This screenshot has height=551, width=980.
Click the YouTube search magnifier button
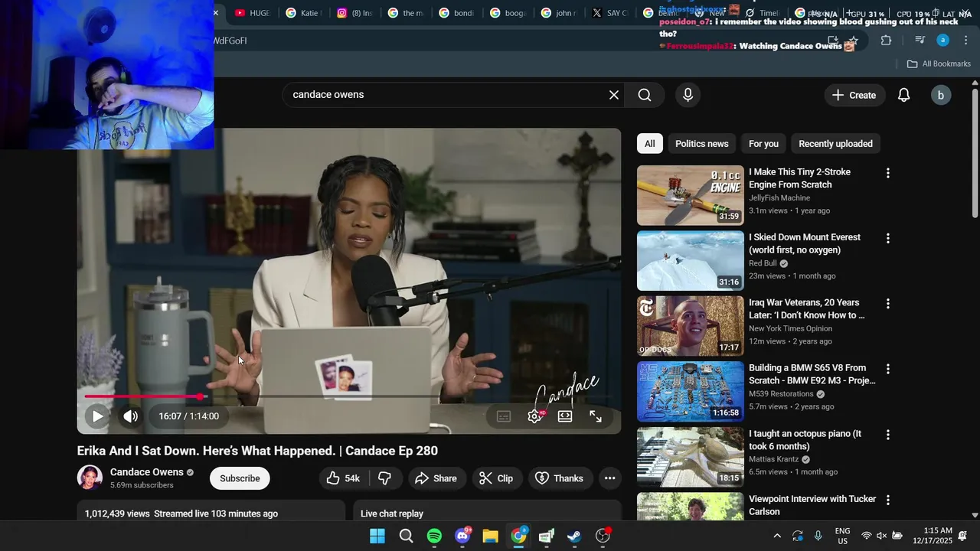coord(645,95)
